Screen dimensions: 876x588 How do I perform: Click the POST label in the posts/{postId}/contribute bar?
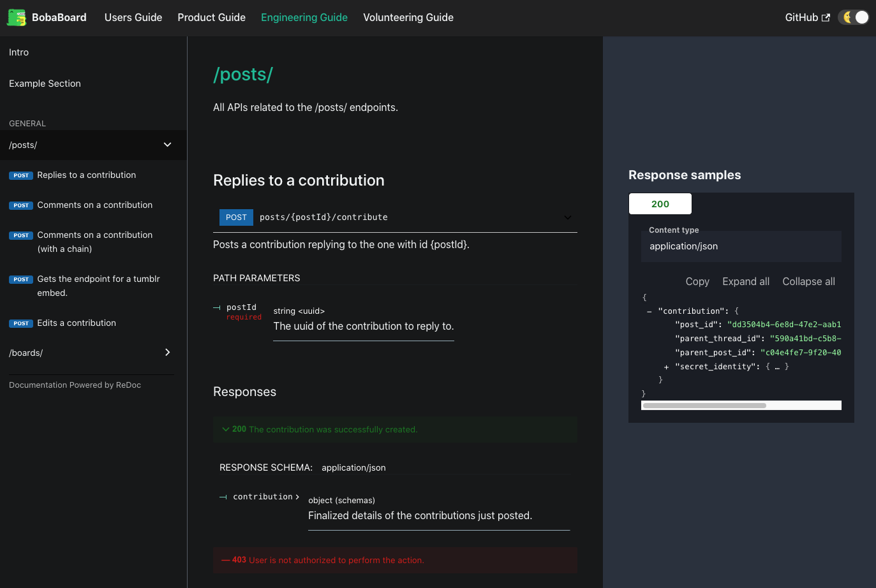point(236,217)
